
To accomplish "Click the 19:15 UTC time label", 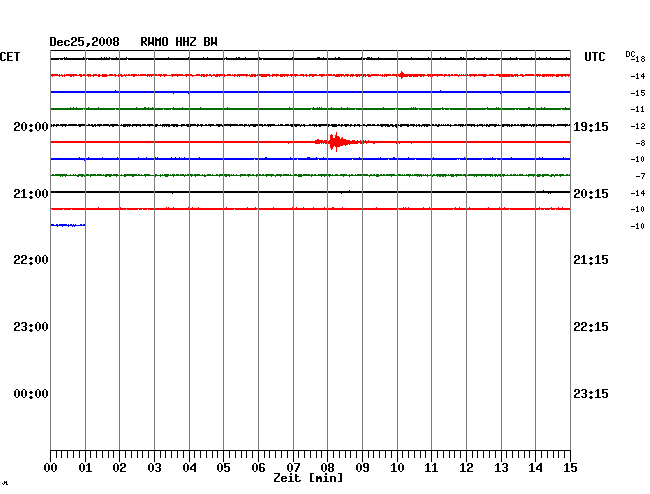I will tap(591, 127).
